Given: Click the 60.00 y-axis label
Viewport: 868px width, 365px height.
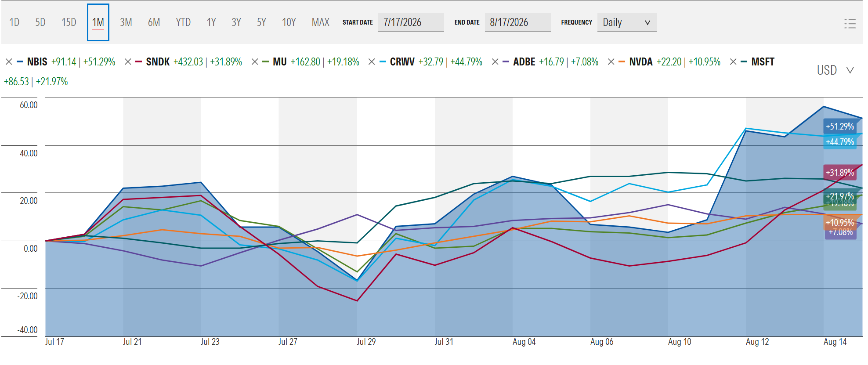Looking at the screenshot, I should tap(29, 105).
